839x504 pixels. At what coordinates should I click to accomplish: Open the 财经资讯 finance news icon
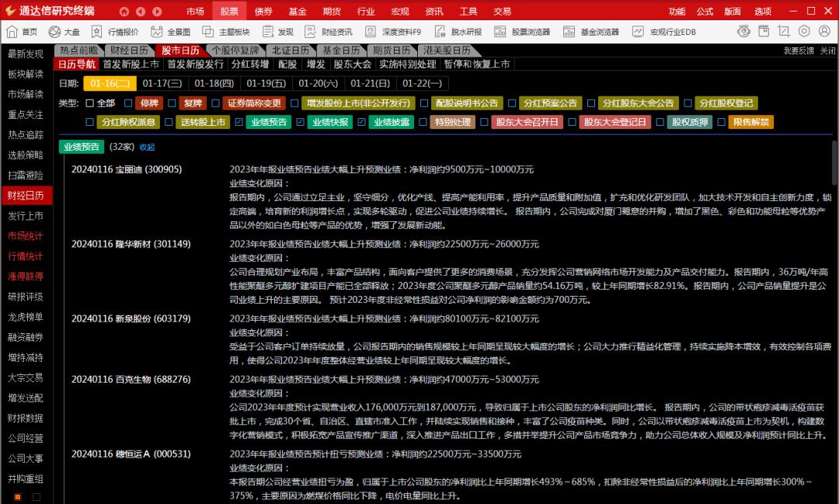tap(310, 32)
